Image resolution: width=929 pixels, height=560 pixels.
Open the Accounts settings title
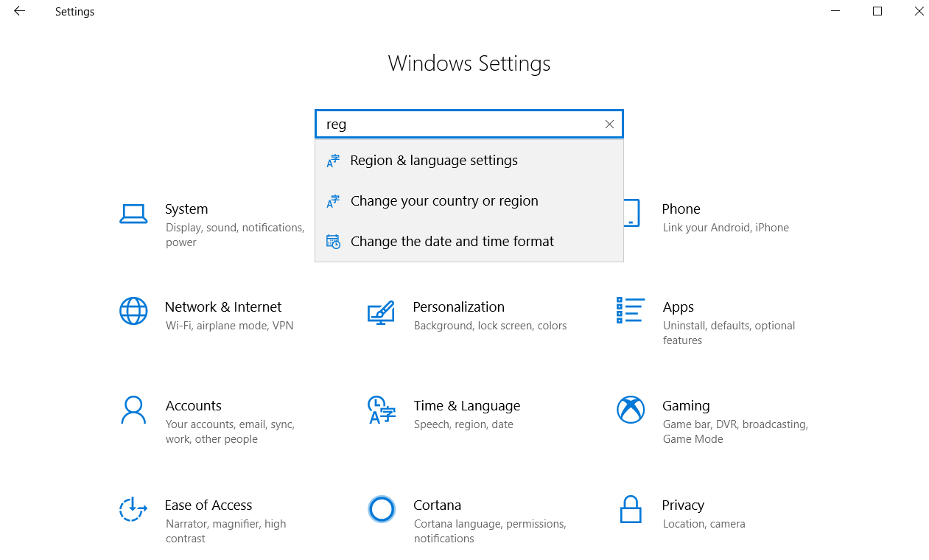pyautogui.click(x=194, y=406)
